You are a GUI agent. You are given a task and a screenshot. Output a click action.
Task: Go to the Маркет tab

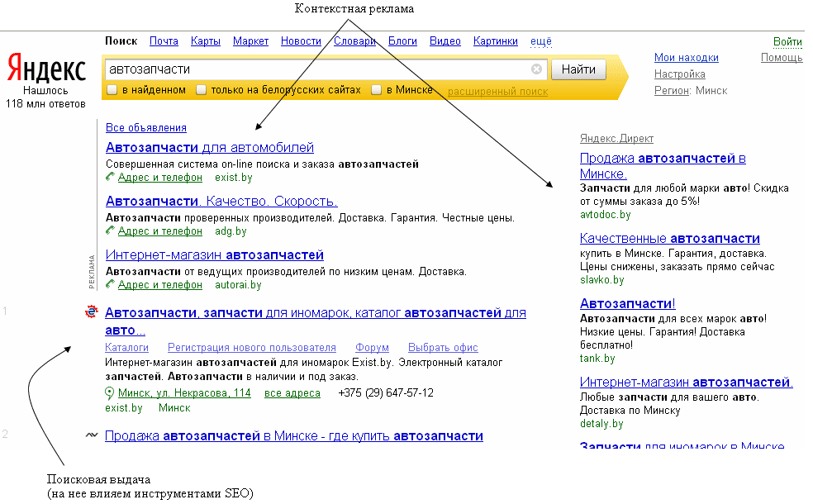click(x=250, y=41)
